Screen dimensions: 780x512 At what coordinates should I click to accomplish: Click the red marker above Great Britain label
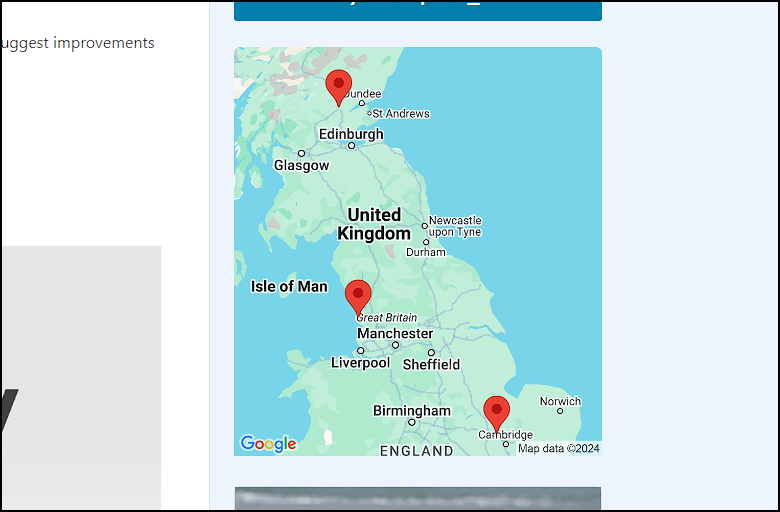[358, 295]
